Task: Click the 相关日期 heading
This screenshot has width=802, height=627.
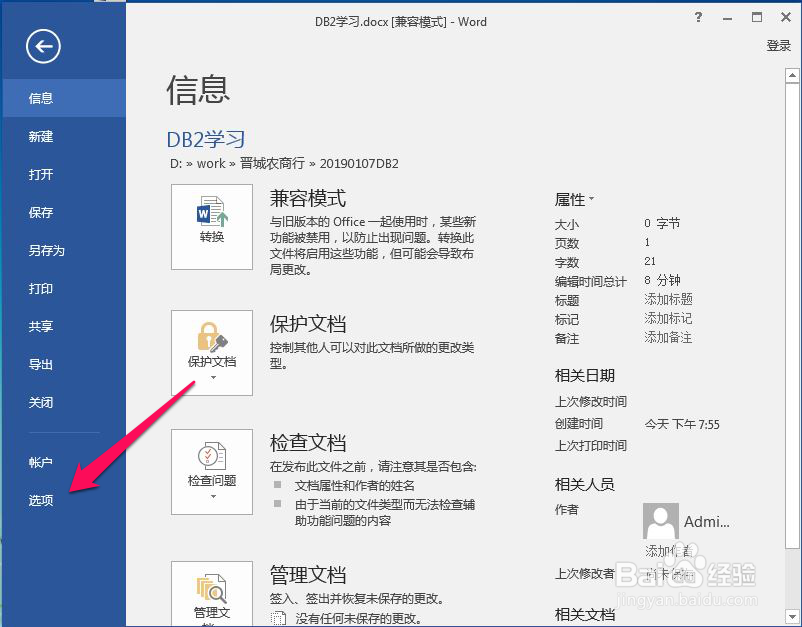Action: point(585,376)
